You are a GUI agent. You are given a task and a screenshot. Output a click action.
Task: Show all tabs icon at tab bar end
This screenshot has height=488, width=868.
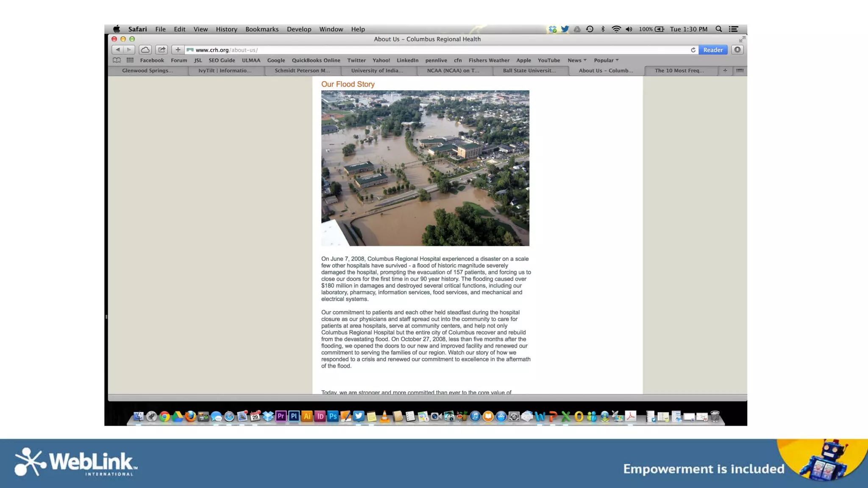tap(740, 71)
